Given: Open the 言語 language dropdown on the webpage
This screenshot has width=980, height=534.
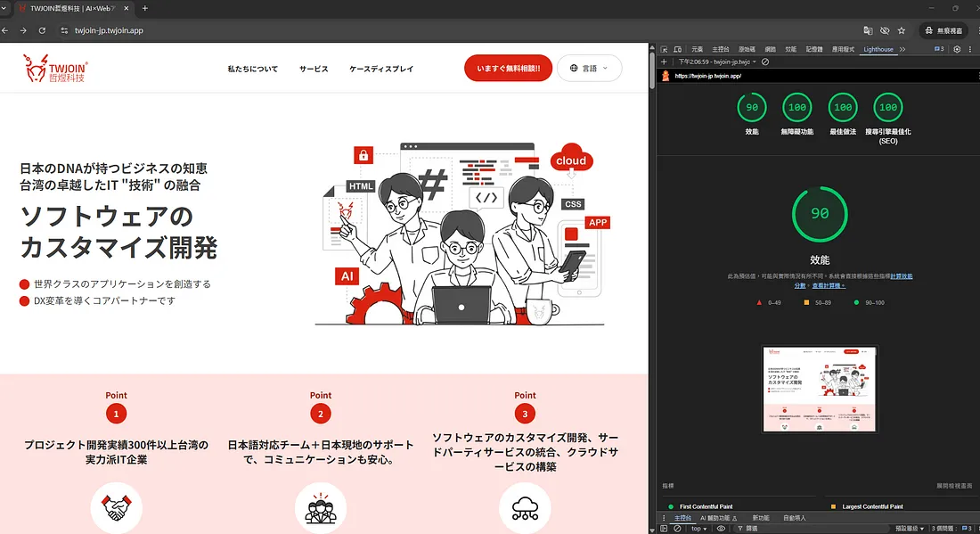Looking at the screenshot, I should (x=590, y=68).
